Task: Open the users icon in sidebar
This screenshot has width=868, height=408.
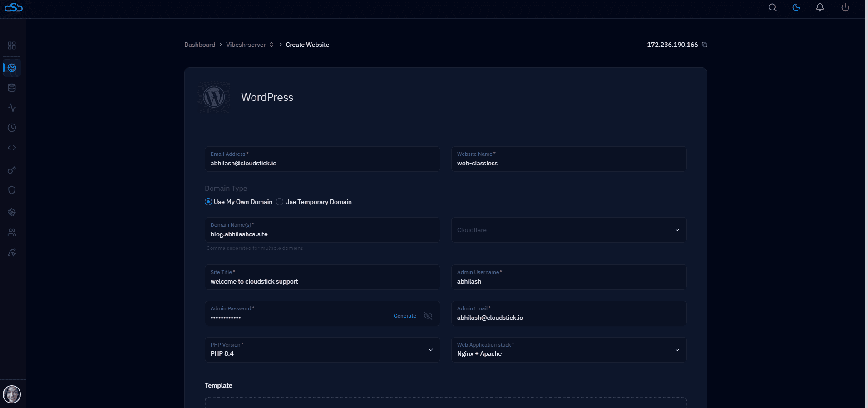Action: 12,232
